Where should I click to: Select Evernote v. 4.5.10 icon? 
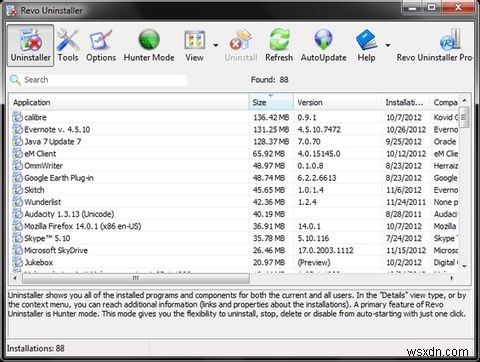click(17, 129)
